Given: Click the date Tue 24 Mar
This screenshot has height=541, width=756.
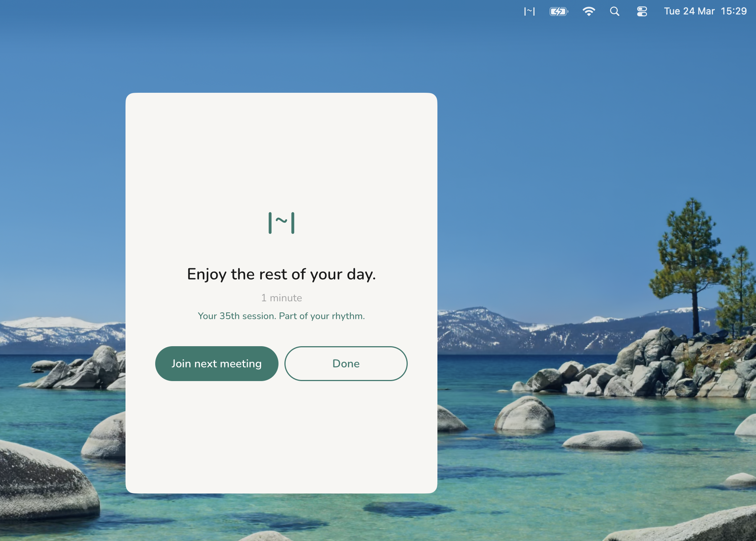Looking at the screenshot, I should (x=689, y=11).
